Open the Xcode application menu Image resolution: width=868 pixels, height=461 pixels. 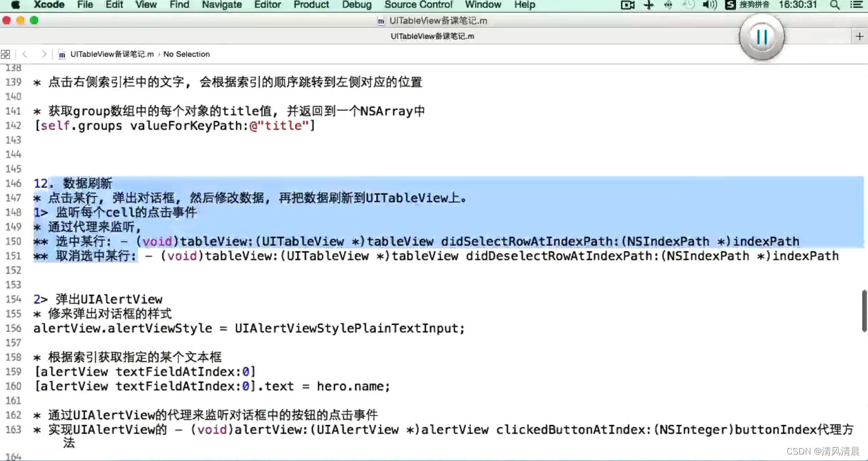[49, 5]
